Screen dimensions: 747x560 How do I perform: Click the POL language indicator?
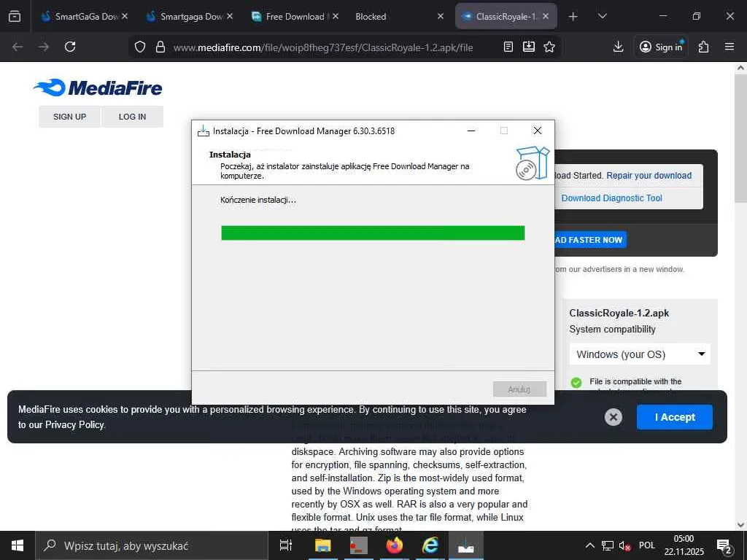(x=647, y=545)
